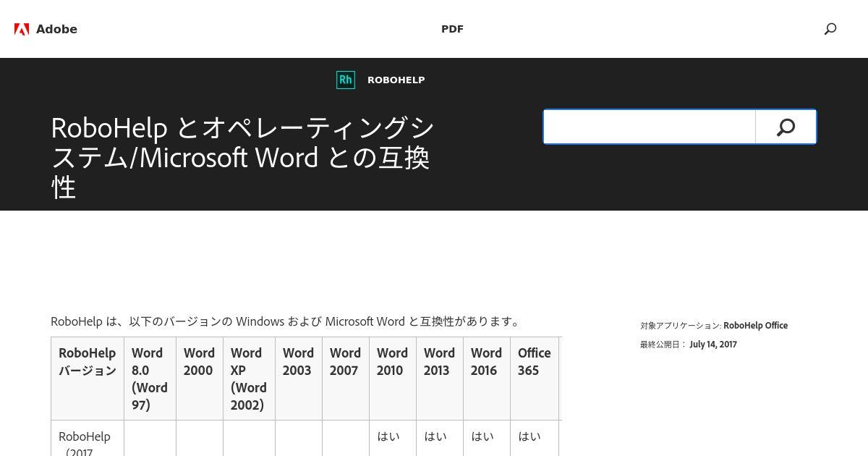
Task: Click the RoboHelp Office application text
Action: click(x=755, y=326)
